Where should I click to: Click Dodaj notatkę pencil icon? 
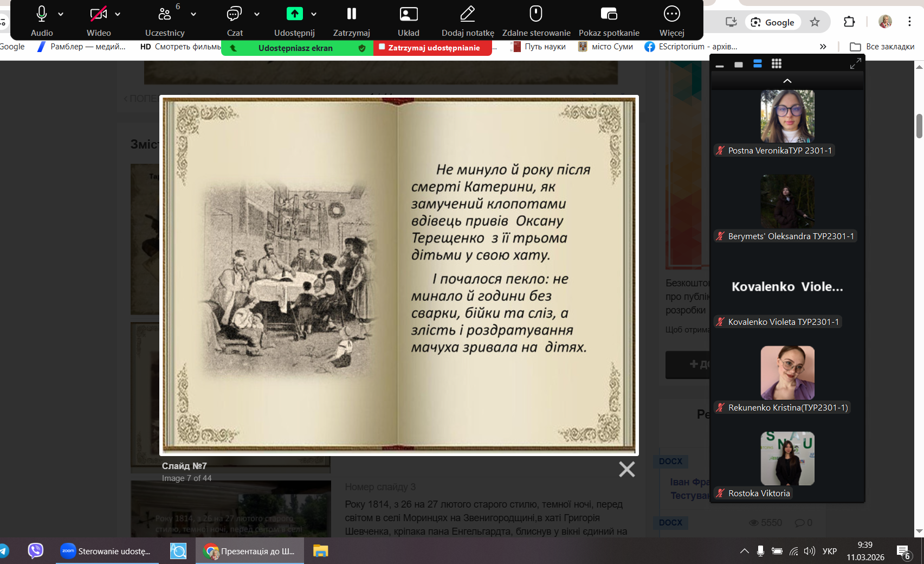467,20
